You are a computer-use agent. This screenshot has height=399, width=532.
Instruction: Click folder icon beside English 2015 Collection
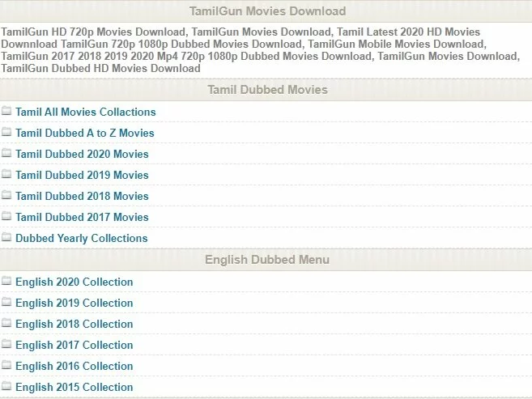tap(6, 386)
